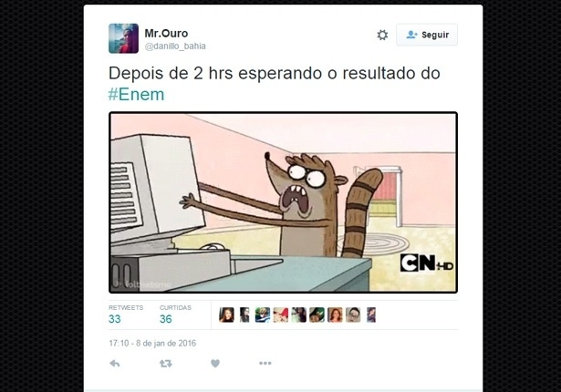The height and width of the screenshot is (392, 561).
Task: Open first liker avatar with red hair
Action: [x=226, y=315]
